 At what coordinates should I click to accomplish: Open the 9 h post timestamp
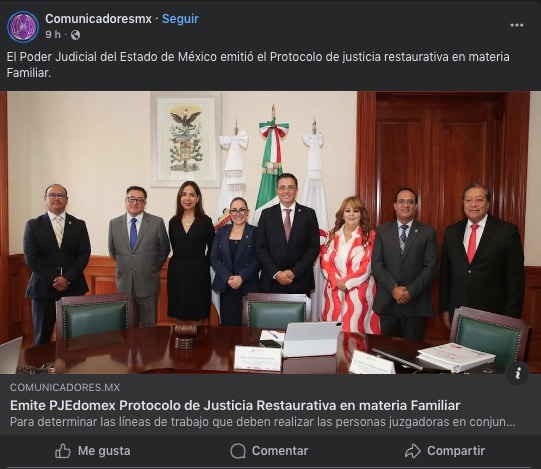[53, 35]
